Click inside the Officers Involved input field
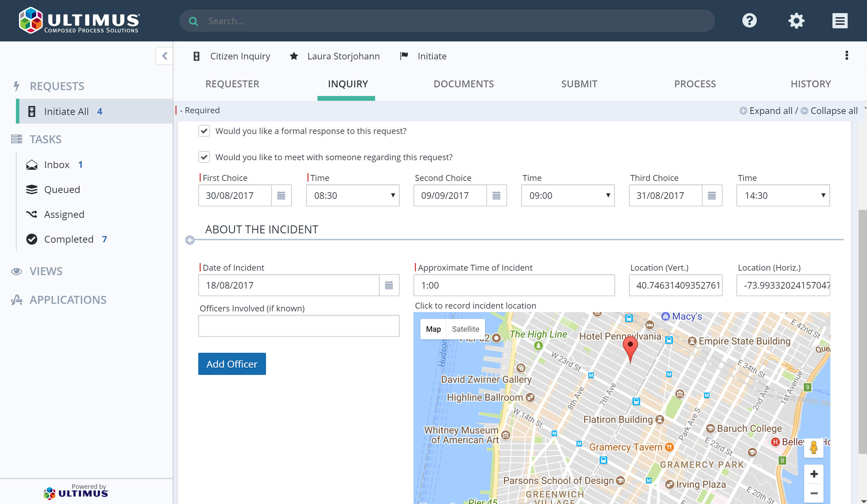Screen dimensions: 867x504 click(299, 326)
